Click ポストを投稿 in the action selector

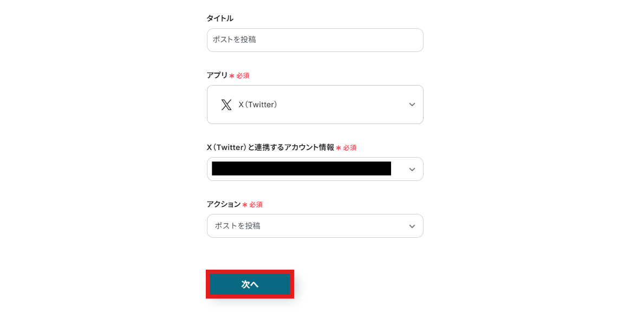[x=238, y=226]
